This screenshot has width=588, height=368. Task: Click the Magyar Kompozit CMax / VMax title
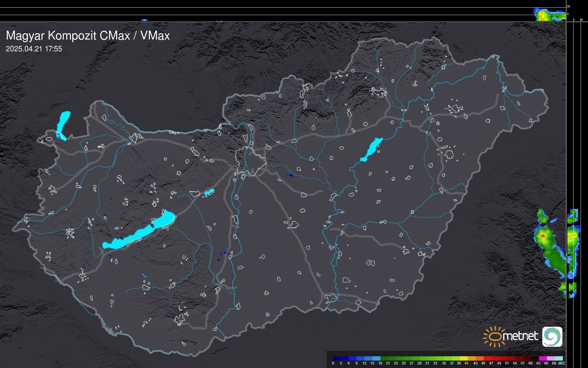[x=88, y=36]
